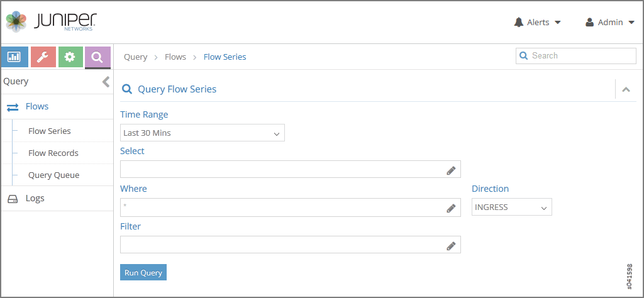Edit the Where clause via pencil icon
This screenshot has height=298, width=644.
pos(451,208)
